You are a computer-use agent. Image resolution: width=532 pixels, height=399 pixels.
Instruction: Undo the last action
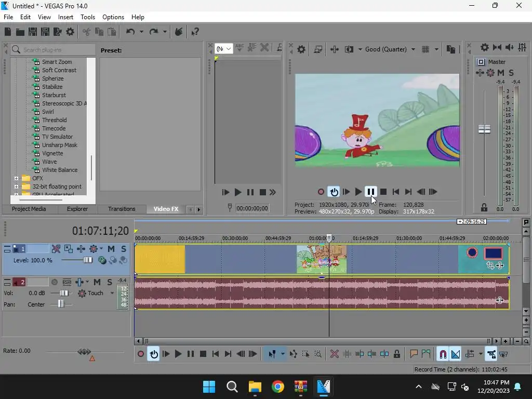pyautogui.click(x=130, y=32)
